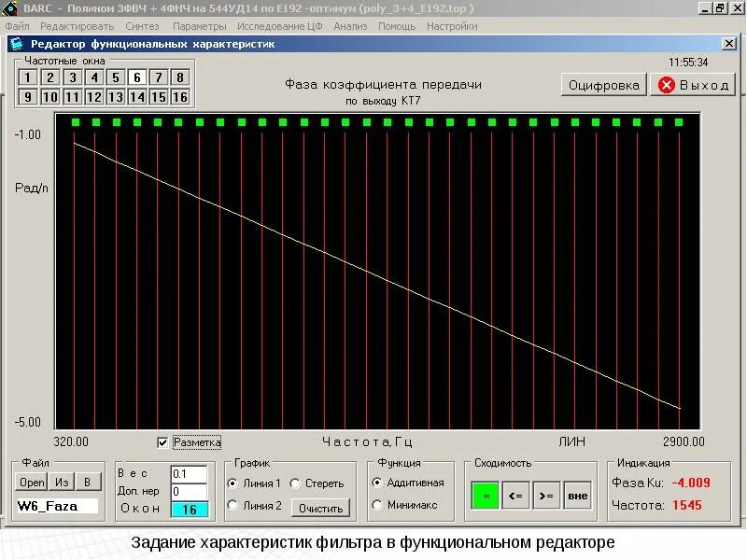Select frequency window 11
The width and height of the screenshot is (747, 560).
[73, 97]
